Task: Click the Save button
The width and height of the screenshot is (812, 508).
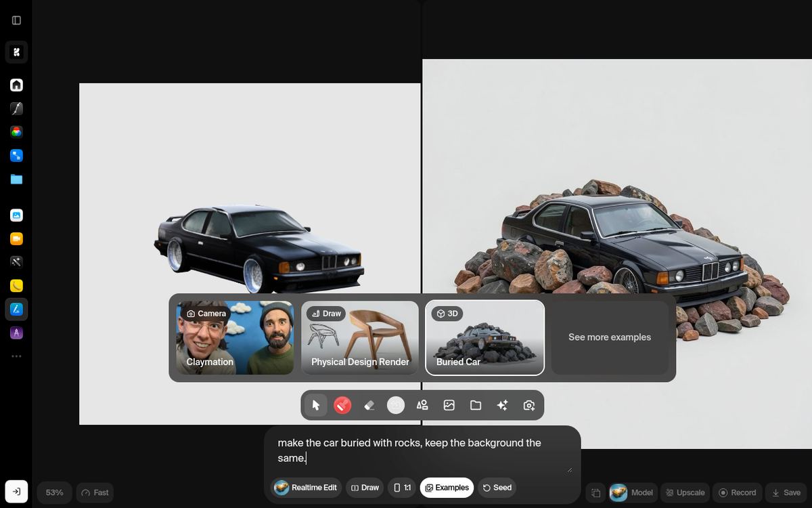Action: 785,492
